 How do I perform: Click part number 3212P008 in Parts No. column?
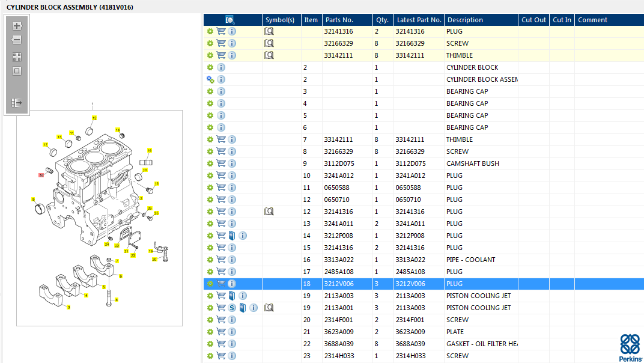click(x=338, y=236)
